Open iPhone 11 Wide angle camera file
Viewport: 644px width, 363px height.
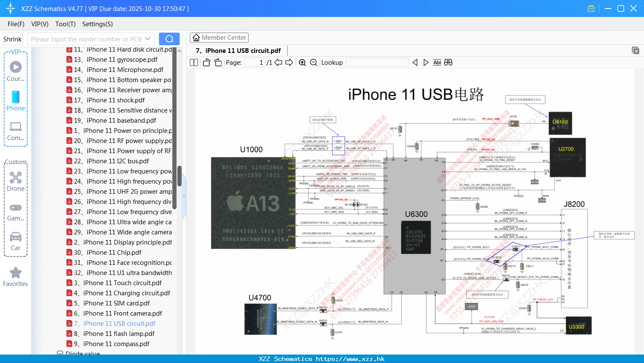coord(119,232)
